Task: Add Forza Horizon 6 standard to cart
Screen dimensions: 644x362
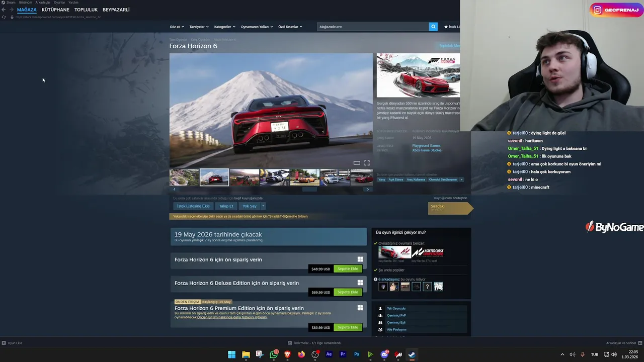Action: click(348, 269)
